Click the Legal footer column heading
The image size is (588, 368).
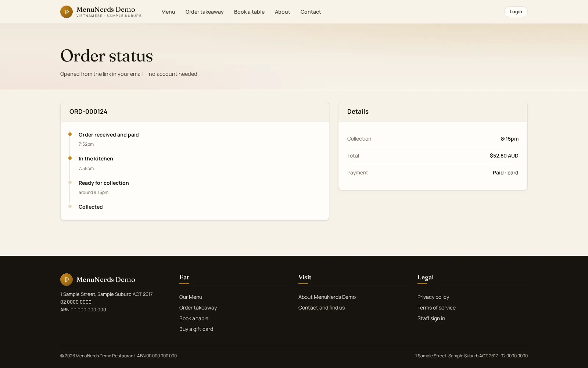[x=426, y=277]
